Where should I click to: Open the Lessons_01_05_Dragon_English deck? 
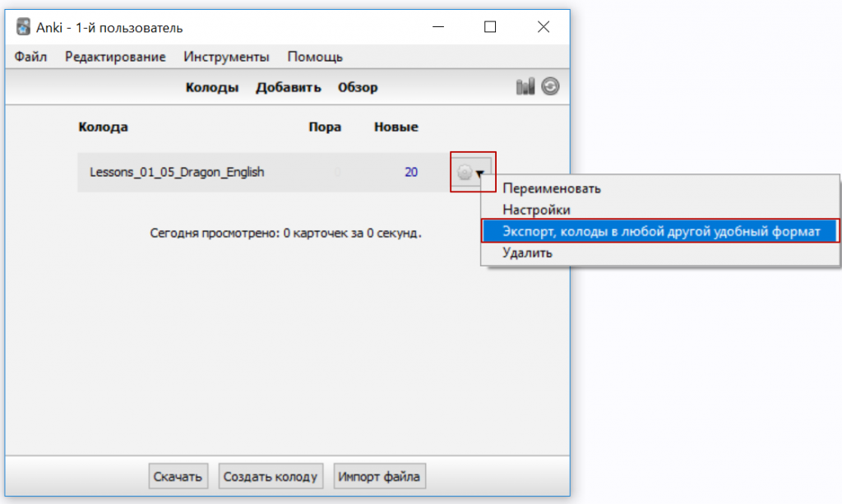coord(177,173)
